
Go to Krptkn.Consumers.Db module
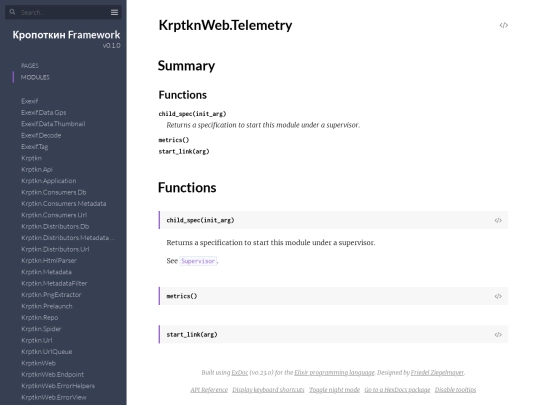pyautogui.click(x=54, y=192)
